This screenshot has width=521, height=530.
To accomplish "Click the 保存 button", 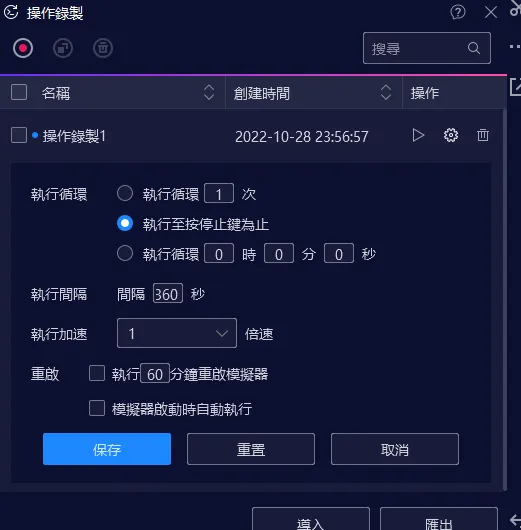I will coord(107,449).
